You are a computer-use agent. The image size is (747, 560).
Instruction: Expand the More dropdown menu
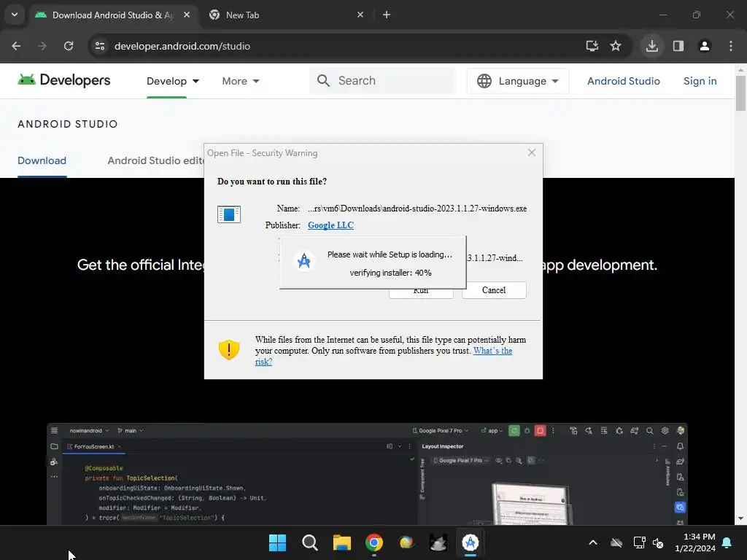pos(241,81)
